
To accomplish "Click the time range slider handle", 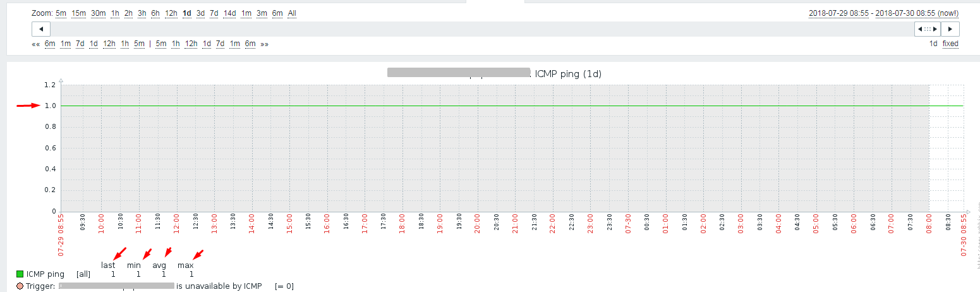I will [928, 29].
